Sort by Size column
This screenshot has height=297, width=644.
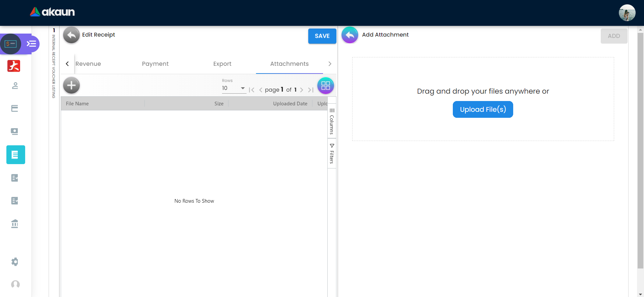pos(219,104)
